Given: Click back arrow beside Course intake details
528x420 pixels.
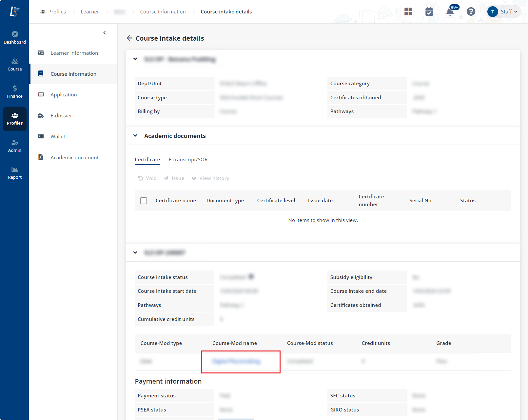Looking at the screenshot, I should 129,38.
